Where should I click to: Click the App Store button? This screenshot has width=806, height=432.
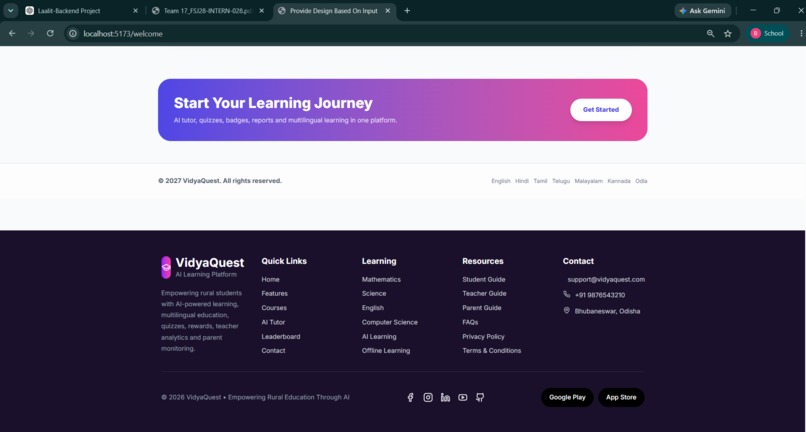click(621, 397)
